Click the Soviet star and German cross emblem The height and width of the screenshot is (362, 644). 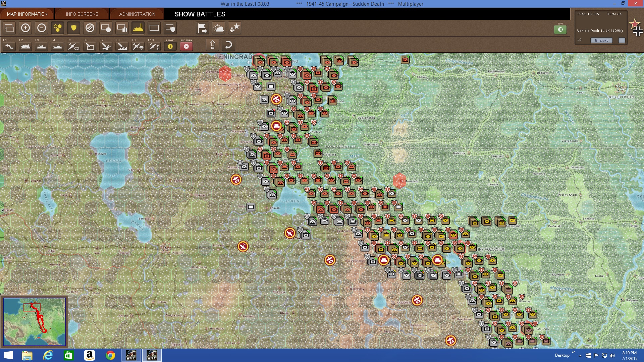636,27
